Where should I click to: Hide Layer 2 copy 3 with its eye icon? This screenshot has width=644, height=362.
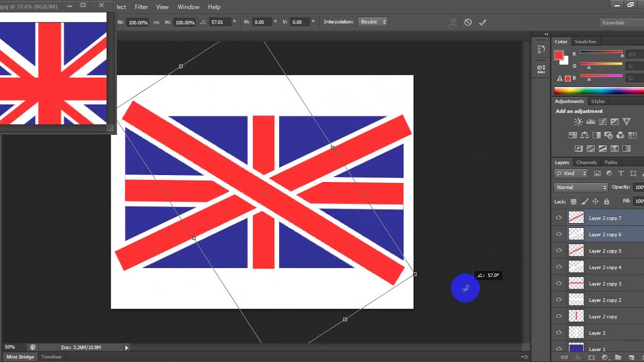pyautogui.click(x=559, y=284)
